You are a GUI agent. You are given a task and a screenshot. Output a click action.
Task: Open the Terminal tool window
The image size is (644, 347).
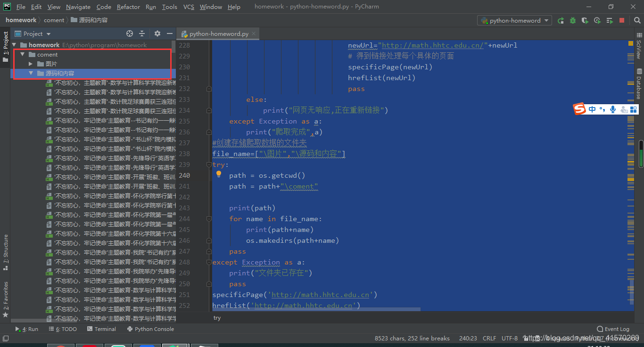click(101, 329)
